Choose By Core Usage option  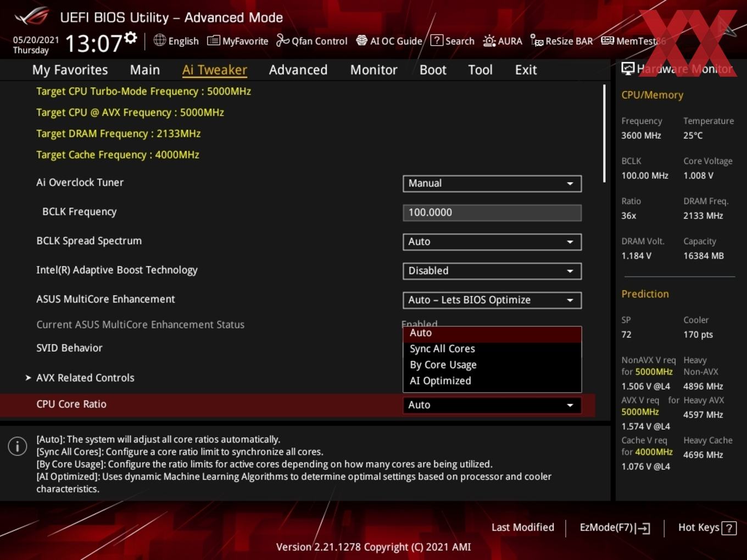click(492, 365)
